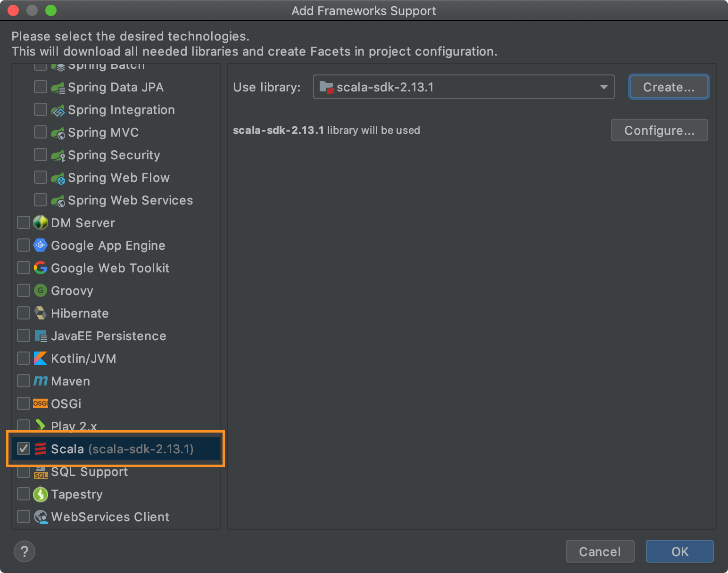Click the JavaEE Persistence icon
The width and height of the screenshot is (728, 573).
(x=41, y=336)
